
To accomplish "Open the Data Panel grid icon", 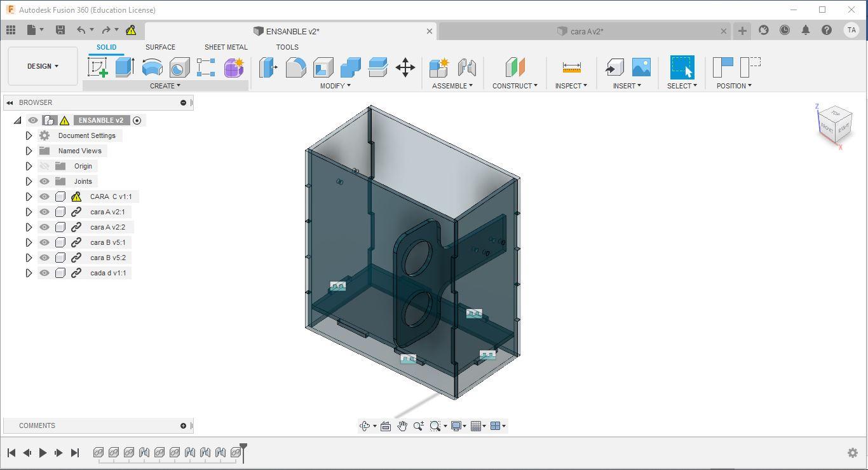I will tap(11, 30).
